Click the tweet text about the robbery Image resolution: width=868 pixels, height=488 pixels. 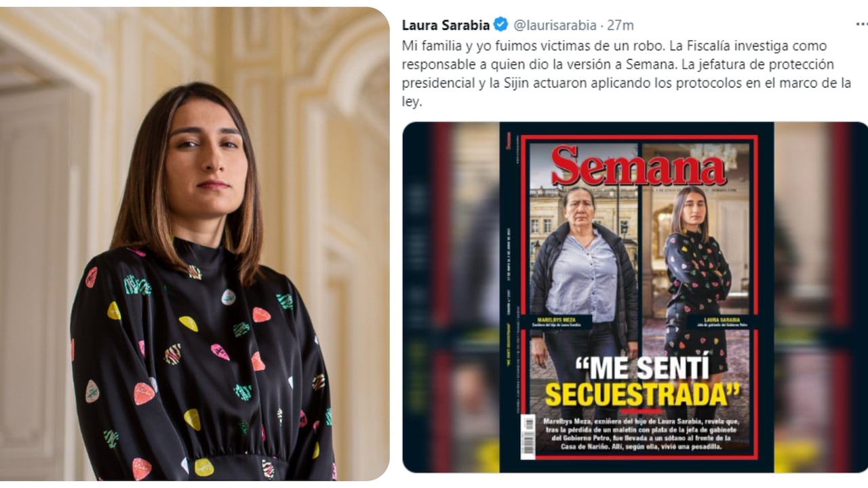[x=627, y=74]
